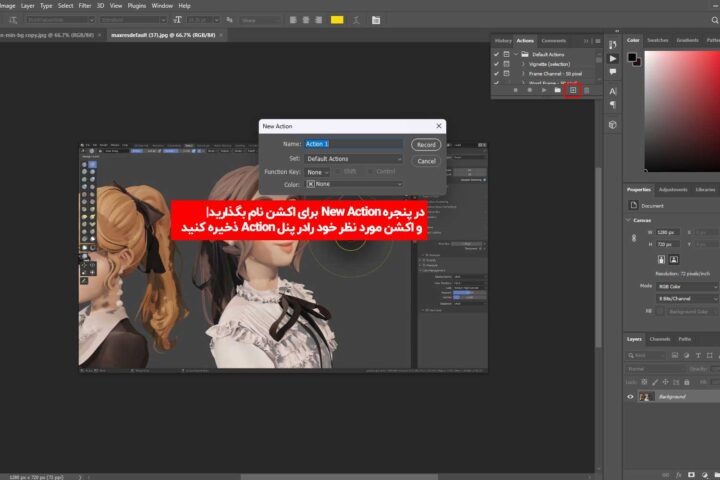Collapse the Default Actions folder chevron
Image resolution: width=720 pixels, height=480 pixels.
[x=516, y=54]
